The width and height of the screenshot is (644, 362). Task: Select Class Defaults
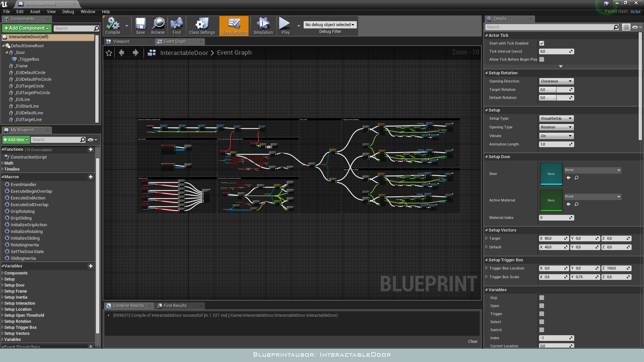(233, 25)
